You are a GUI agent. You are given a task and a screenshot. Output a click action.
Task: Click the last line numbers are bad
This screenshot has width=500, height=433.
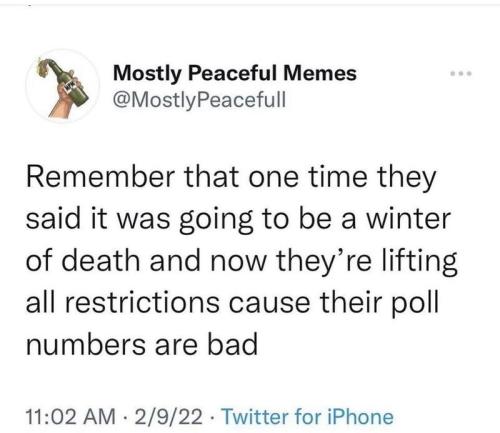(x=142, y=345)
